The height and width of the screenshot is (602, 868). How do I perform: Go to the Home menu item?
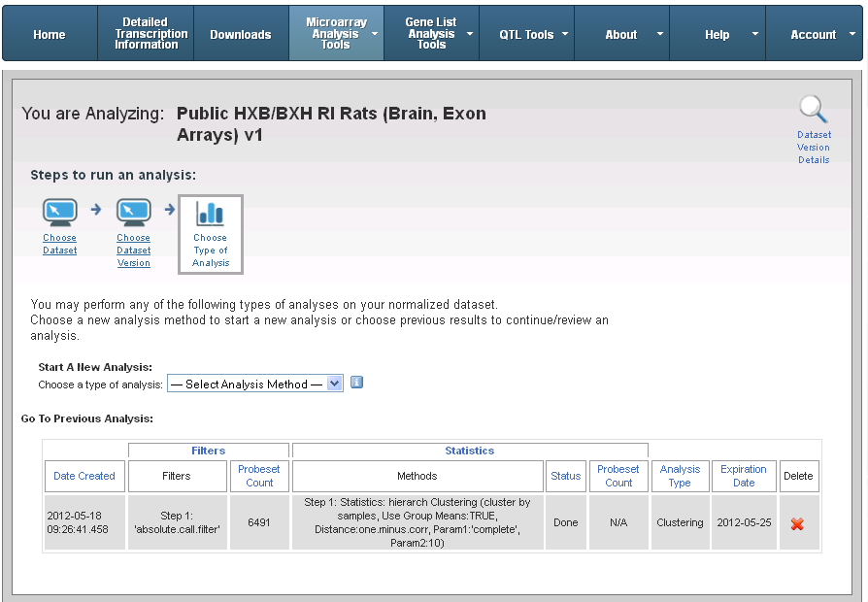click(x=50, y=34)
